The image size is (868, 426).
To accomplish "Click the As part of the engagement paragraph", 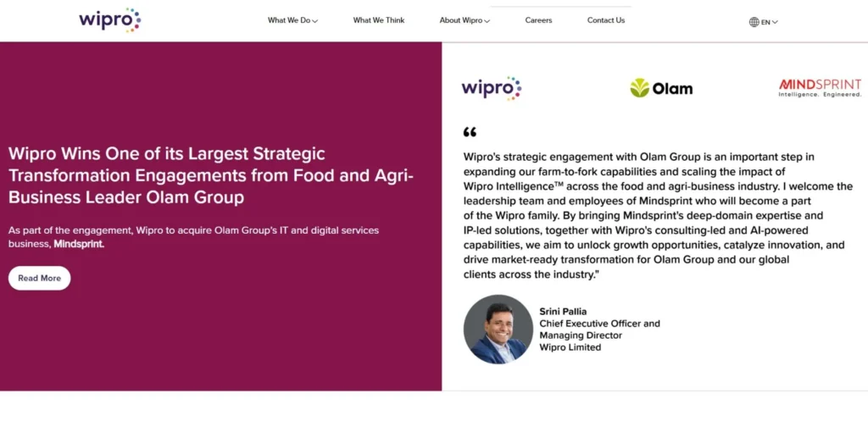I will (x=194, y=237).
